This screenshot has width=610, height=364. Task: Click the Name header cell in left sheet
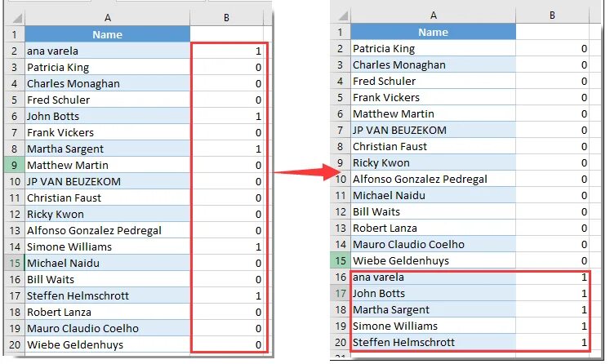(107, 34)
